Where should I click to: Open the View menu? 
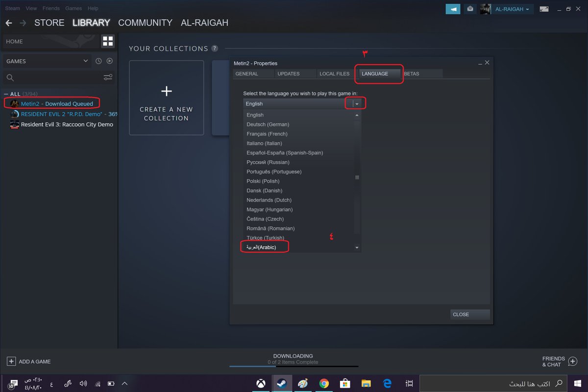coord(31,8)
